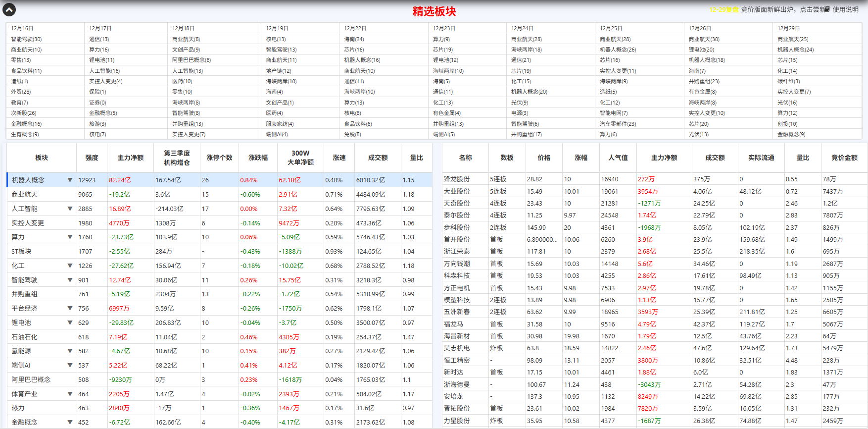Expand the 体育产业 row dropdown arrow
The width and height of the screenshot is (868, 429).
[70, 394]
